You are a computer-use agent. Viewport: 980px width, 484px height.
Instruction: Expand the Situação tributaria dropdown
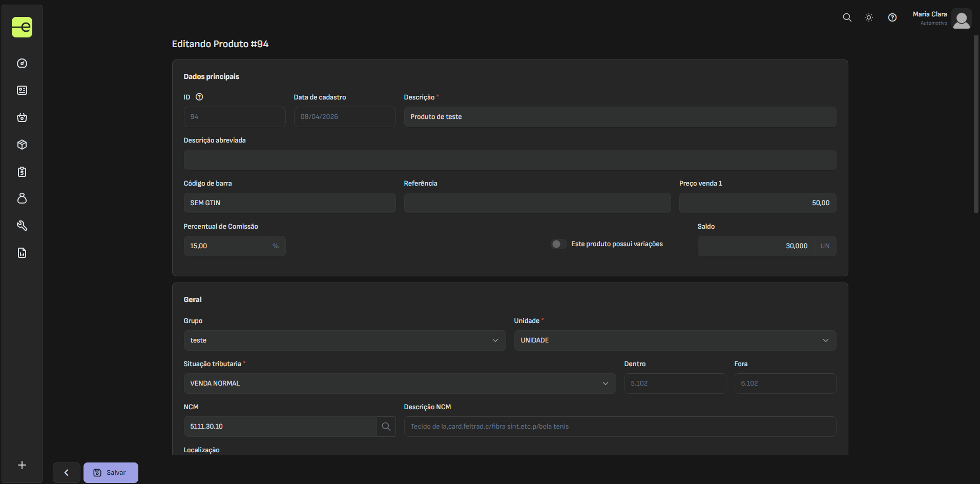400,384
